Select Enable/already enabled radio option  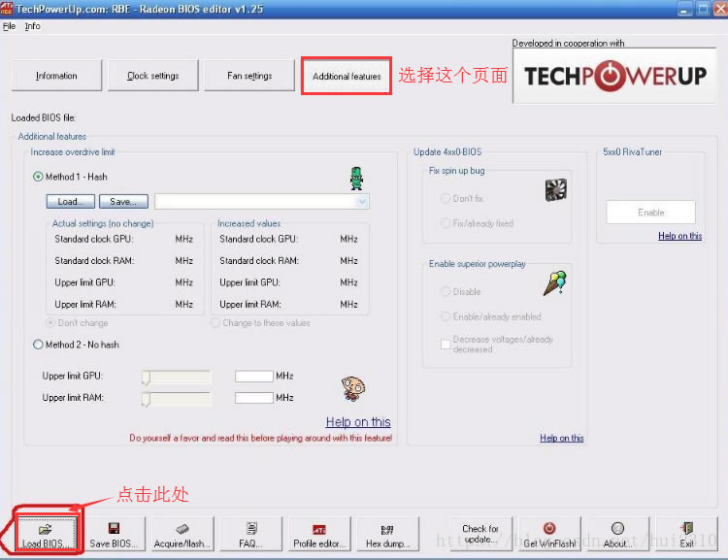click(446, 316)
